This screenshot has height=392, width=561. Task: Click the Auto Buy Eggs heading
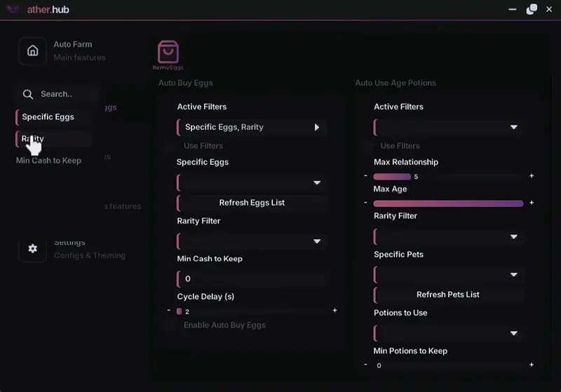click(186, 83)
